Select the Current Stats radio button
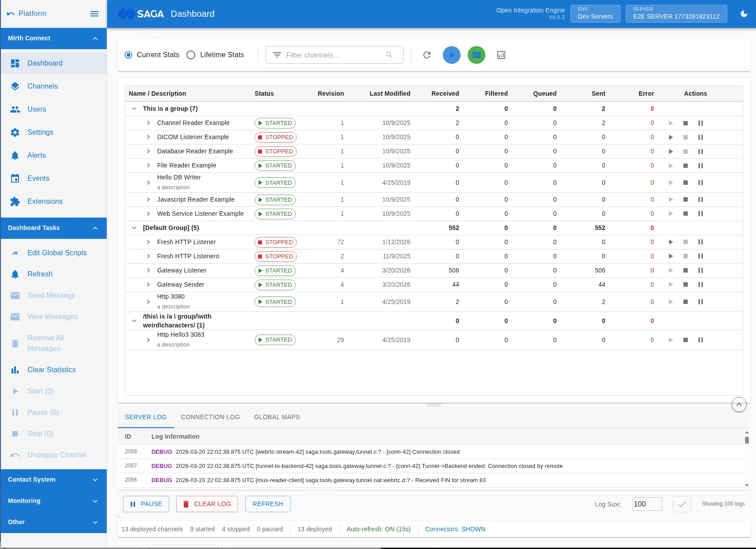This screenshot has width=756, height=549. tap(128, 55)
